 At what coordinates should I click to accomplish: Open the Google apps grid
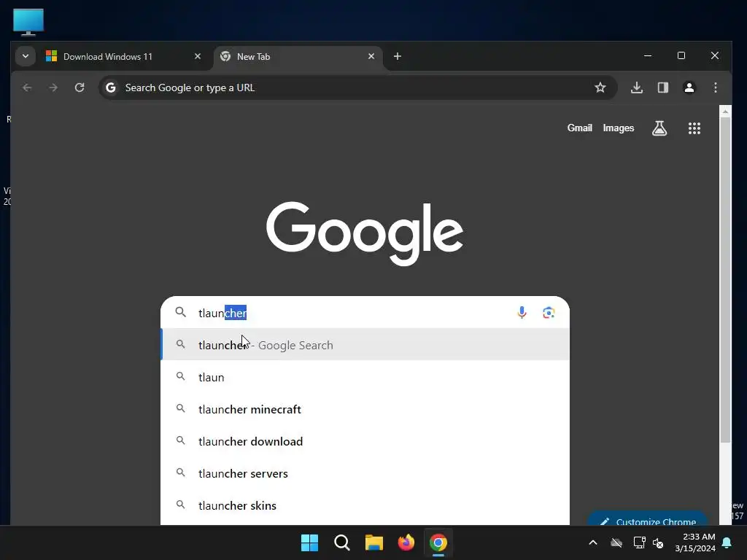694,128
